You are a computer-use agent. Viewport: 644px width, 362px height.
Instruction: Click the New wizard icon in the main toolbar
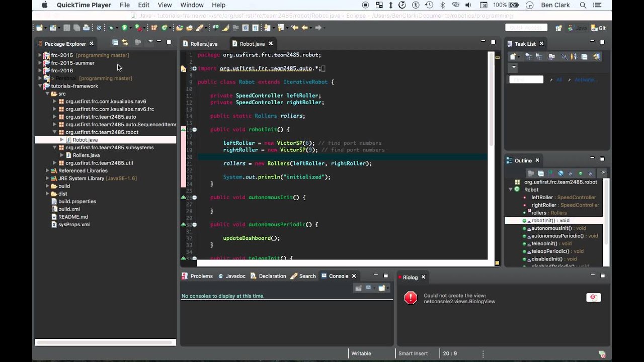tap(39, 28)
